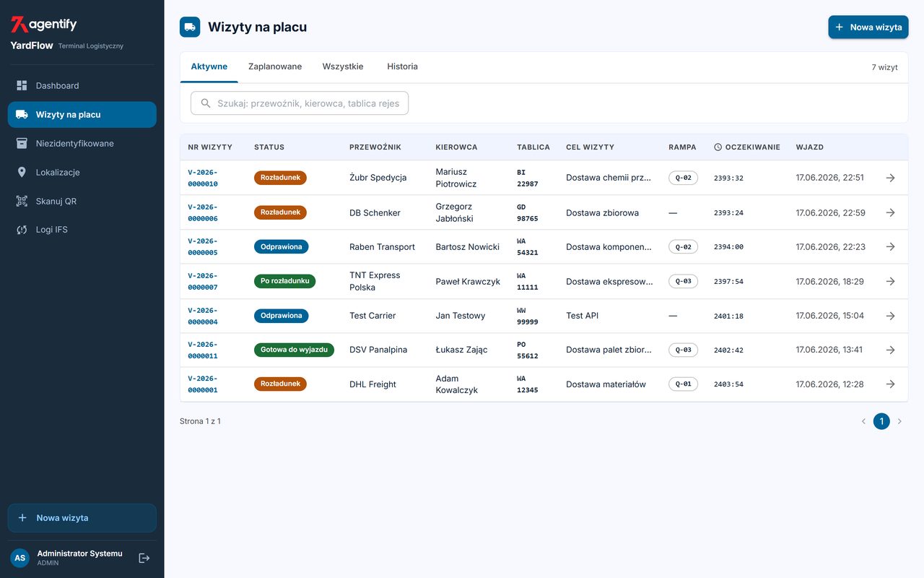This screenshot has height=578, width=924.
Task: Click ramp badge Q-01
Action: click(683, 384)
